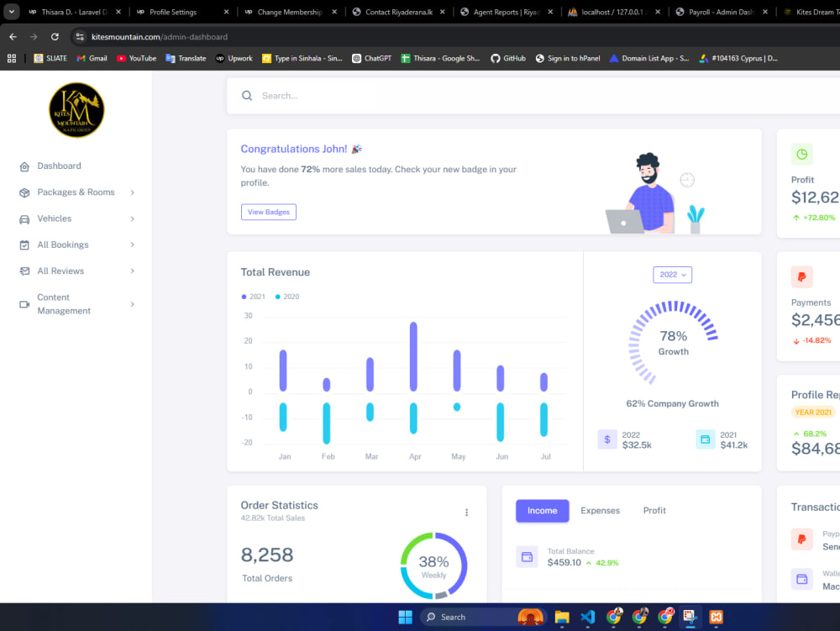Click the All Bookings calendar icon
The width and height of the screenshot is (840, 631).
(x=24, y=245)
